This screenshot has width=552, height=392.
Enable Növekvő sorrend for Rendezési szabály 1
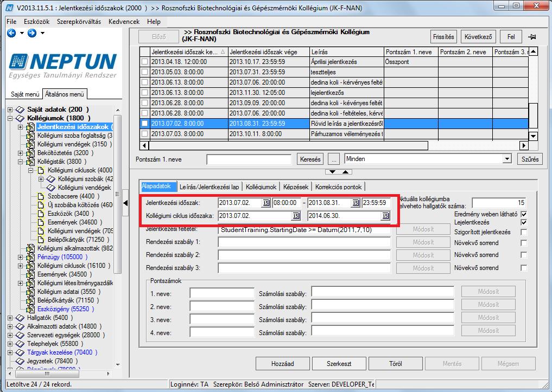[524, 243]
